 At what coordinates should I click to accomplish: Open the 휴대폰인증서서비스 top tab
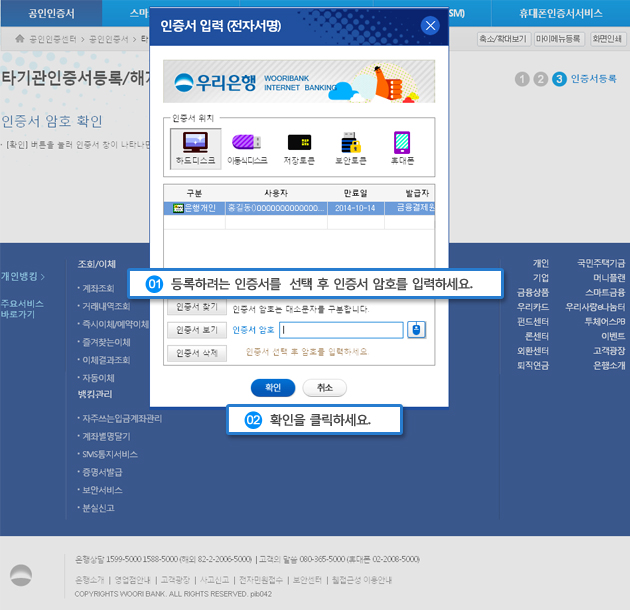pyautogui.click(x=560, y=13)
